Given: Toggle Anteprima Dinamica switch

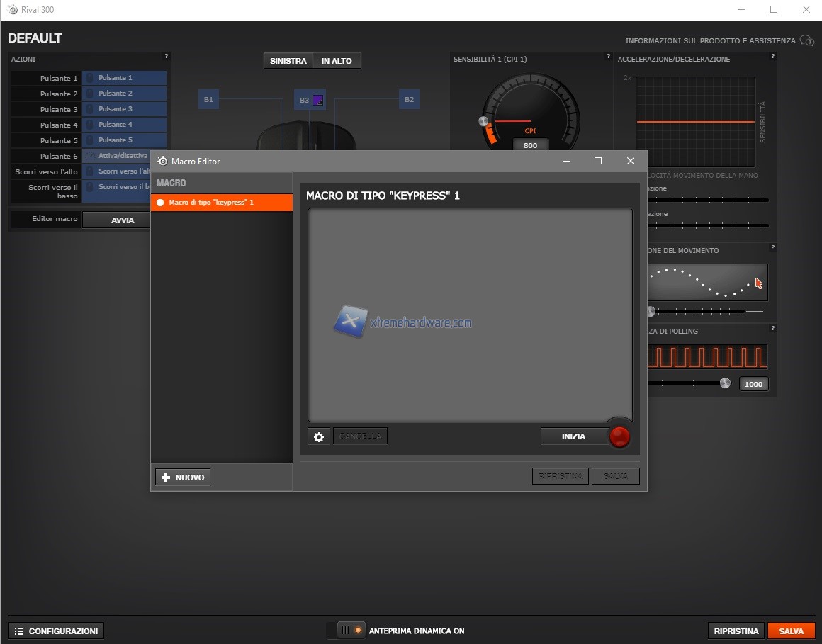Looking at the screenshot, I should click(351, 630).
